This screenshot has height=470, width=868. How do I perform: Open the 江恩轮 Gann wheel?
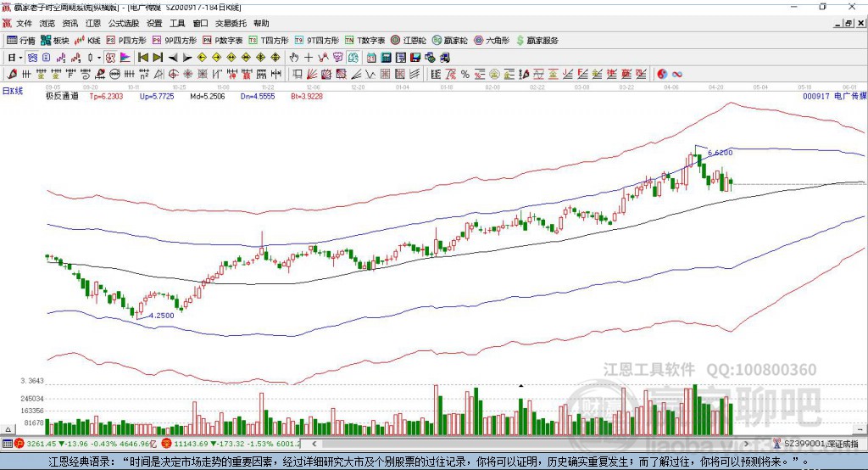point(409,41)
